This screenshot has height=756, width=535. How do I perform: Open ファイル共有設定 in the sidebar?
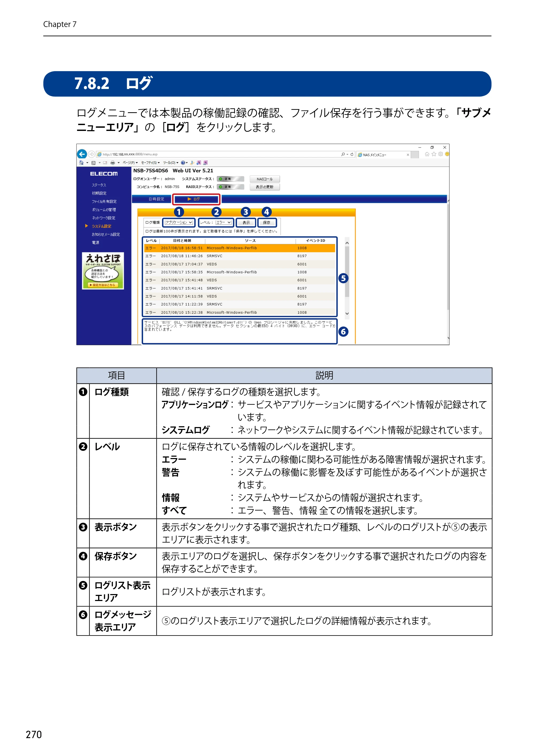pos(104,201)
